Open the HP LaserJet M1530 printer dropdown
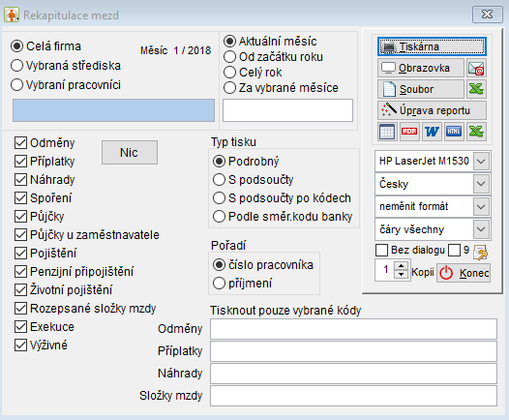Image resolution: width=509 pixels, height=420 pixels. (x=481, y=161)
